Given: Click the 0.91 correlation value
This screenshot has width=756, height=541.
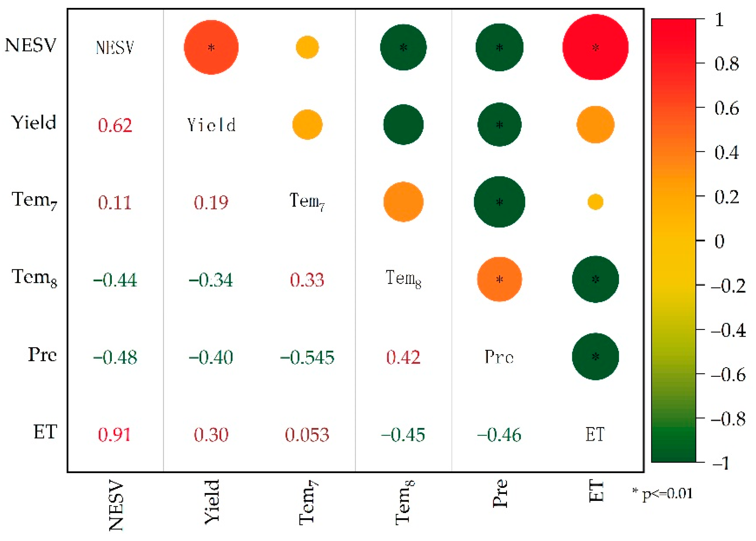Looking at the screenshot, I should point(114,434).
